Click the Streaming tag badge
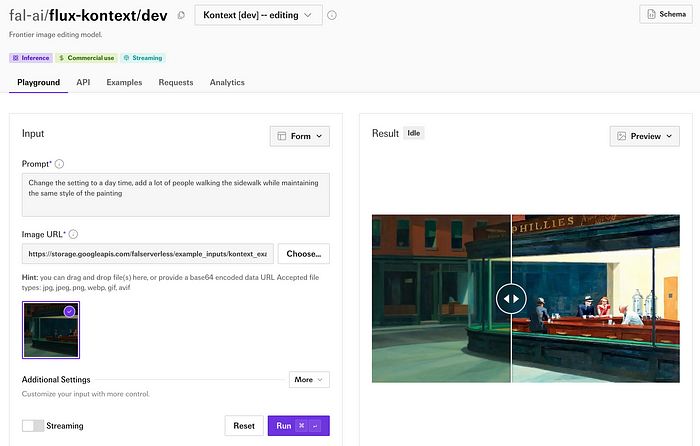Screen dimensions: 700x446 pyautogui.click(x=142, y=58)
